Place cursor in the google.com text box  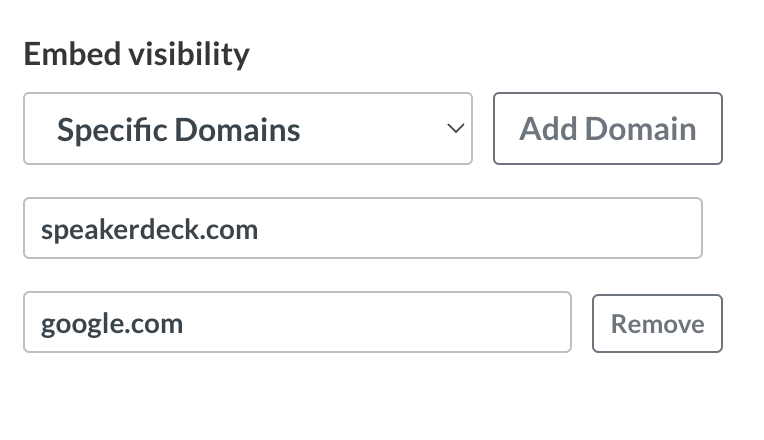[x=297, y=323]
